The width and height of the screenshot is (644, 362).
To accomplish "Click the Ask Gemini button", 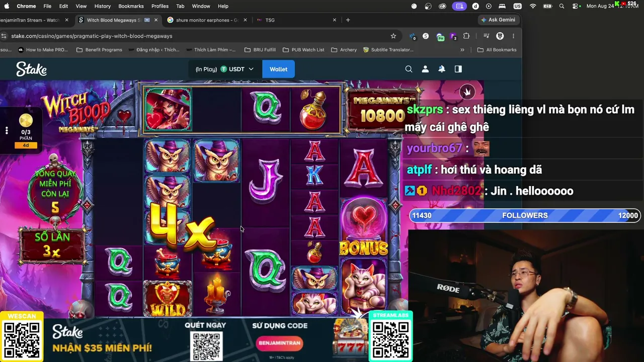I will pyautogui.click(x=498, y=20).
